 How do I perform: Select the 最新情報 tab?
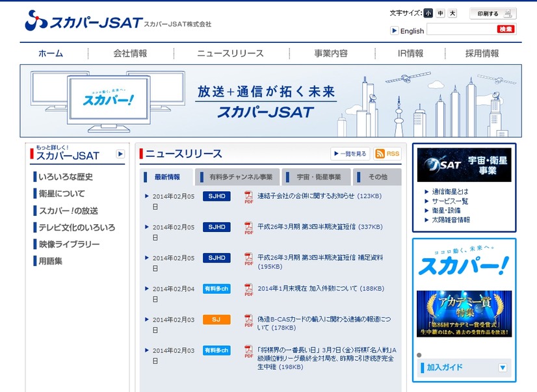167,177
